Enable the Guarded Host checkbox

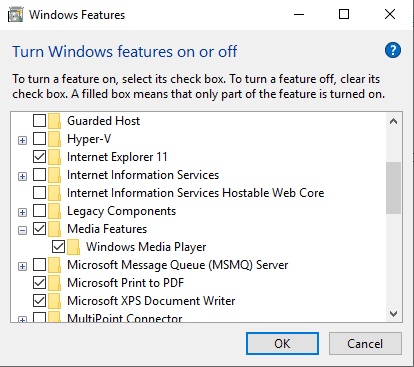pyautogui.click(x=39, y=121)
